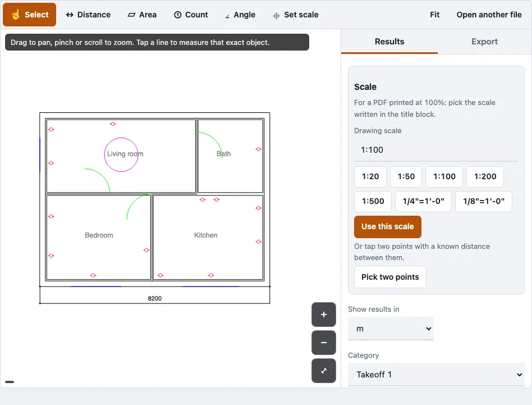The height and width of the screenshot is (405, 532).
Task: Open the Set scale tool
Action: [296, 15]
